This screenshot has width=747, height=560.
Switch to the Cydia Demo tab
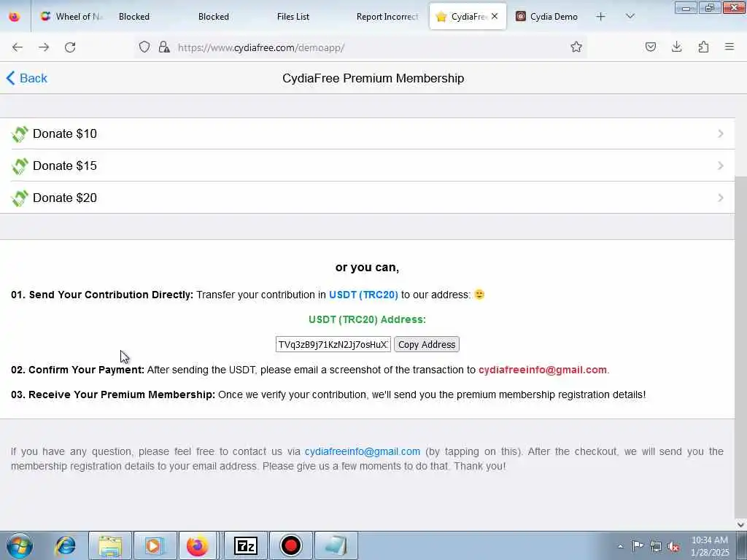547,16
